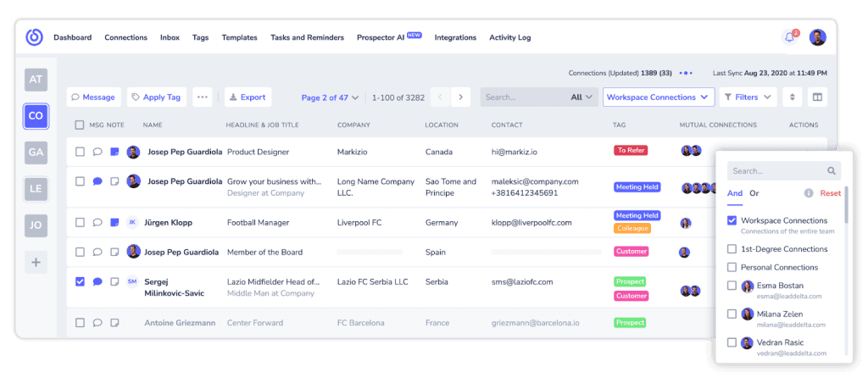Click the LeadDelta logo icon

pos(34,37)
